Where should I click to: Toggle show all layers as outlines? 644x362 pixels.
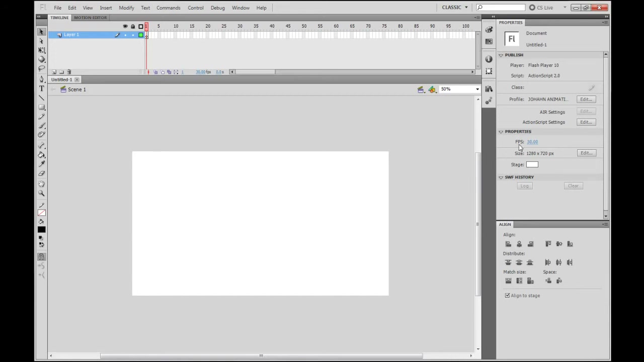pos(141,26)
